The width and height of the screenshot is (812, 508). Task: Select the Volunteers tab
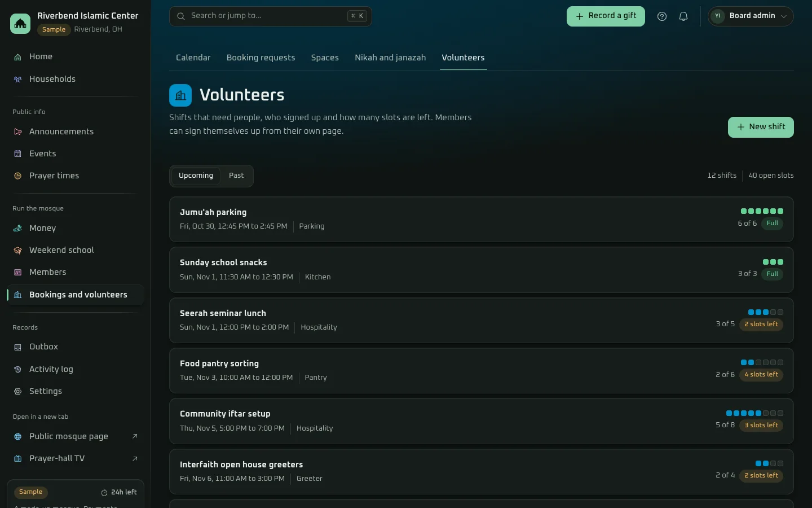coord(464,58)
